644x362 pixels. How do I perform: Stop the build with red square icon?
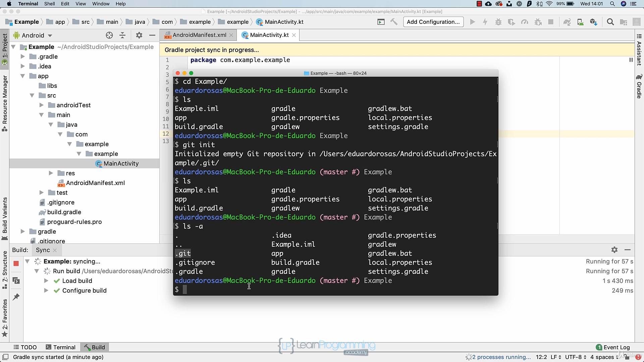pos(16,263)
